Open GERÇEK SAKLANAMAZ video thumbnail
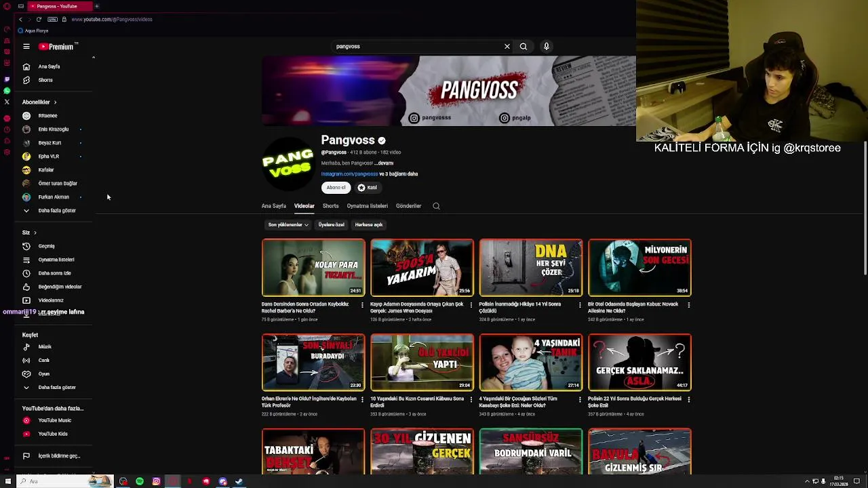 639,362
